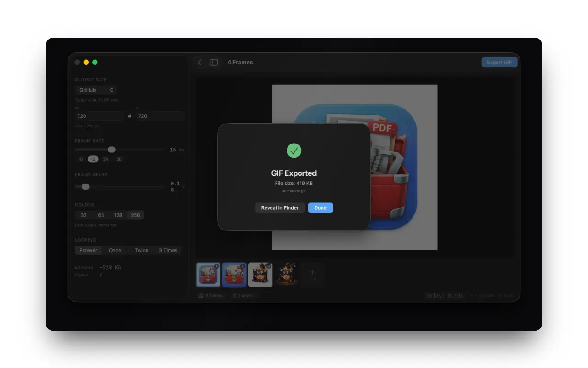This screenshot has height=368, width=588.
Task: Select 10 fps preset
Action: click(80, 159)
